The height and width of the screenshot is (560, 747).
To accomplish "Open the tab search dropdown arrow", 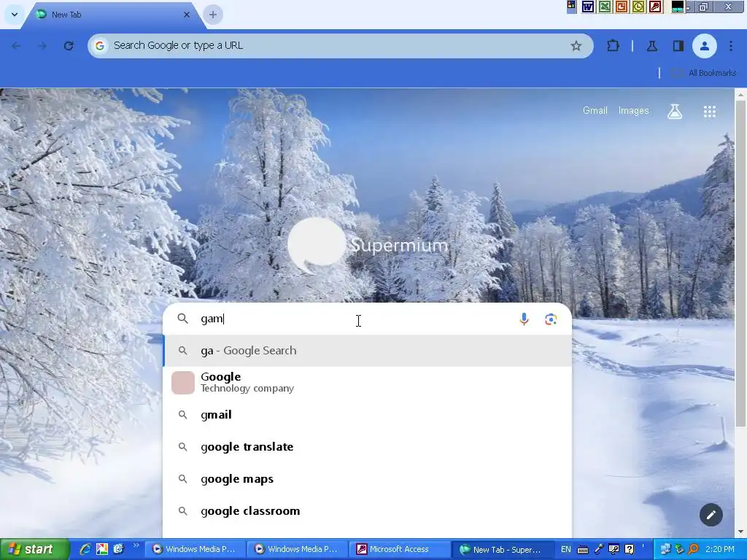I will 15,15.
